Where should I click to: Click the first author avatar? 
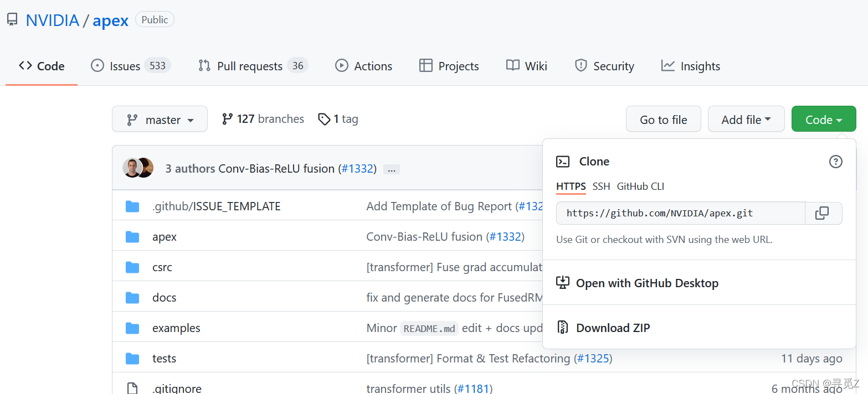[132, 168]
